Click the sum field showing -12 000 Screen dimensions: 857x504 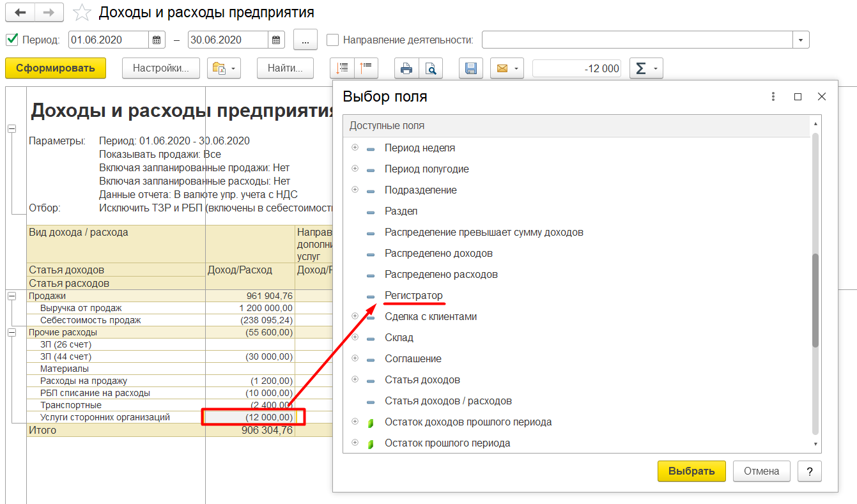point(577,68)
